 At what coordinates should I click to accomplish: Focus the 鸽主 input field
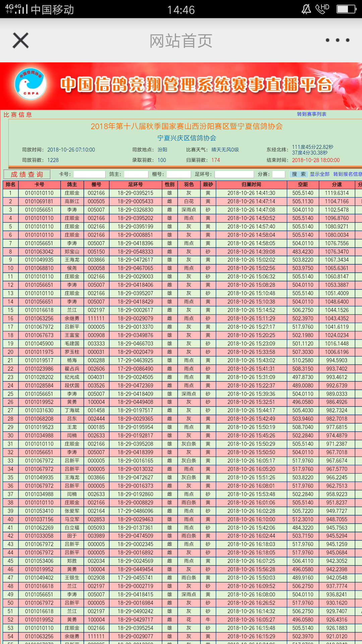coord(136,174)
